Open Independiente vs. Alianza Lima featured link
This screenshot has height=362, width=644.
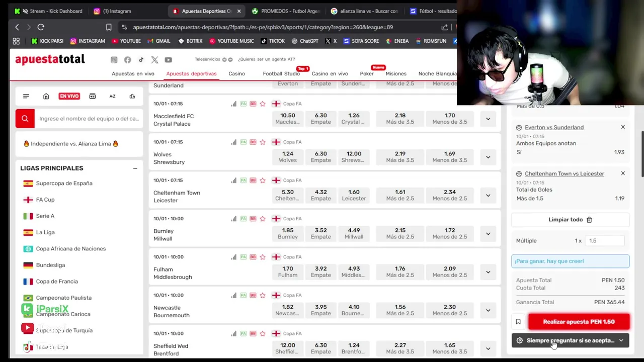pyautogui.click(x=70, y=144)
